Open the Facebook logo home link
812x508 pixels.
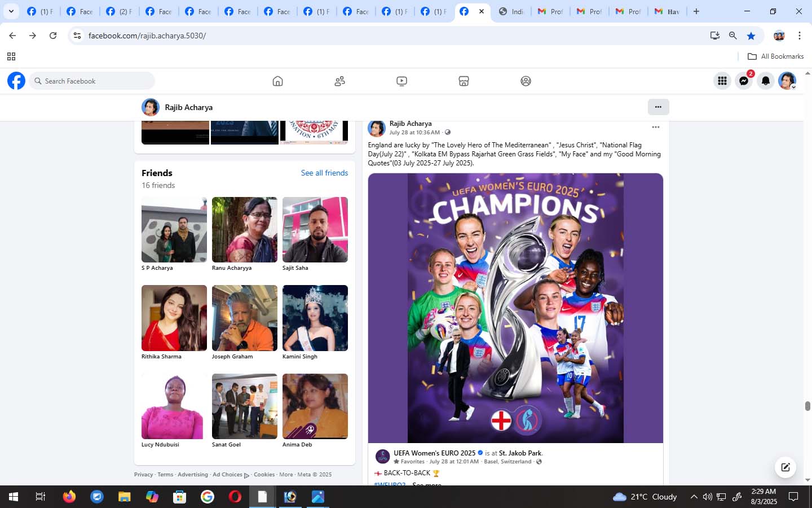tap(16, 81)
